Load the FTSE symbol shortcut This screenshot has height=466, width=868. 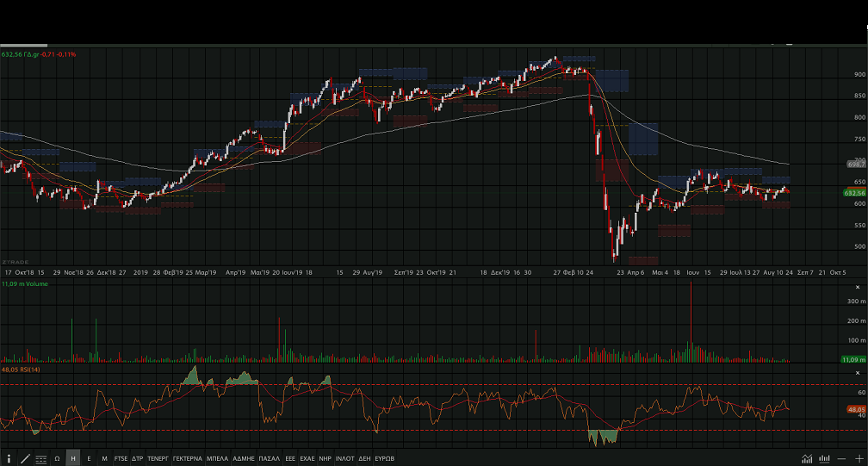pyautogui.click(x=121, y=459)
